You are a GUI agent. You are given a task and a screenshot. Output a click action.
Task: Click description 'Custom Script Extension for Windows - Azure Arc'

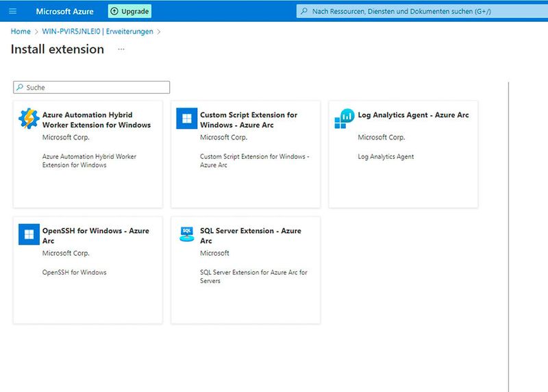tap(255, 160)
